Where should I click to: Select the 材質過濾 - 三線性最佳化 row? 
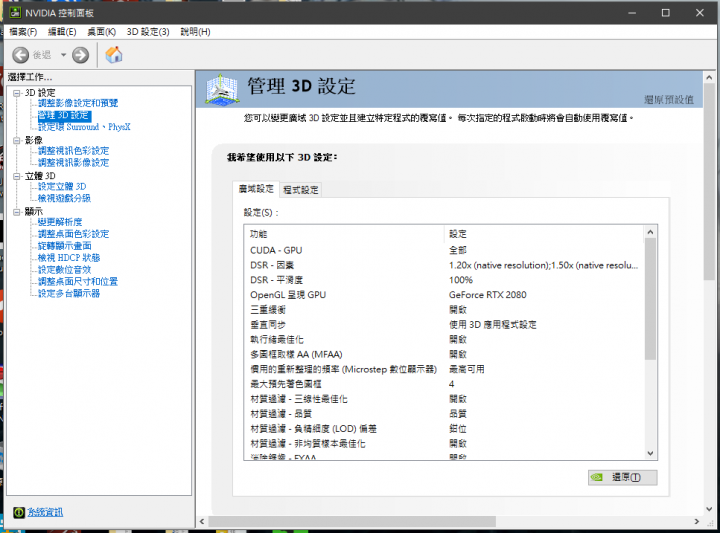[x=444, y=399]
